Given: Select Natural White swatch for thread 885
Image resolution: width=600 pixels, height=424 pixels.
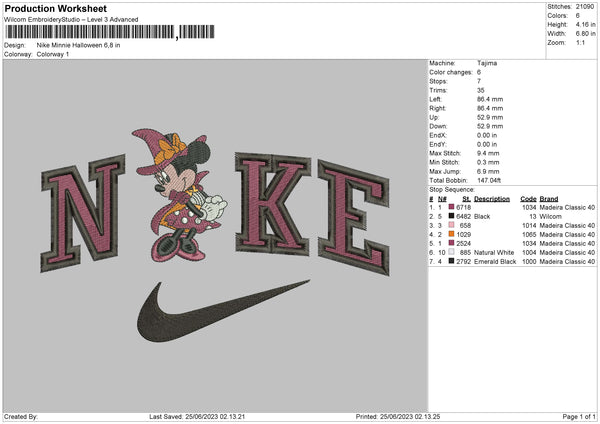Looking at the screenshot, I should tap(451, 252).
